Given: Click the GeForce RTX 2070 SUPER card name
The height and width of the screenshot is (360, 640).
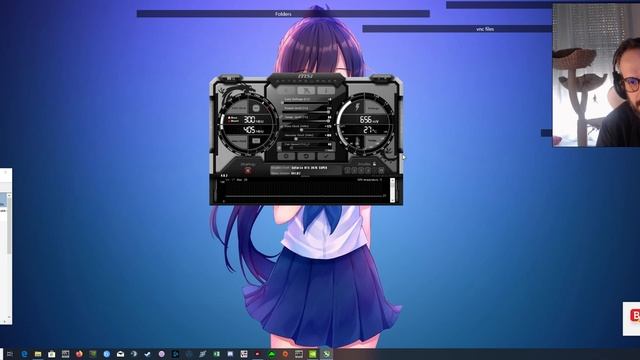Looking at the screenshot, I should pyautogui.click(x=309, y=168).
